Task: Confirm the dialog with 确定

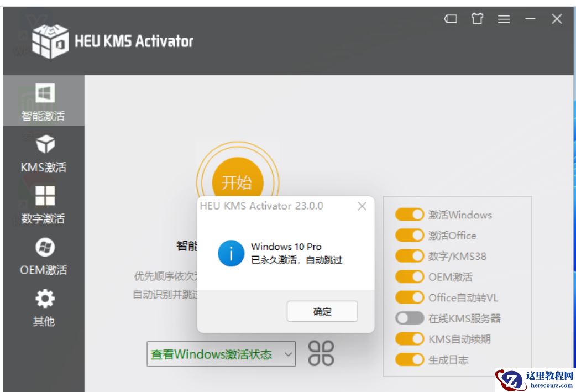Action: [323, 311]
